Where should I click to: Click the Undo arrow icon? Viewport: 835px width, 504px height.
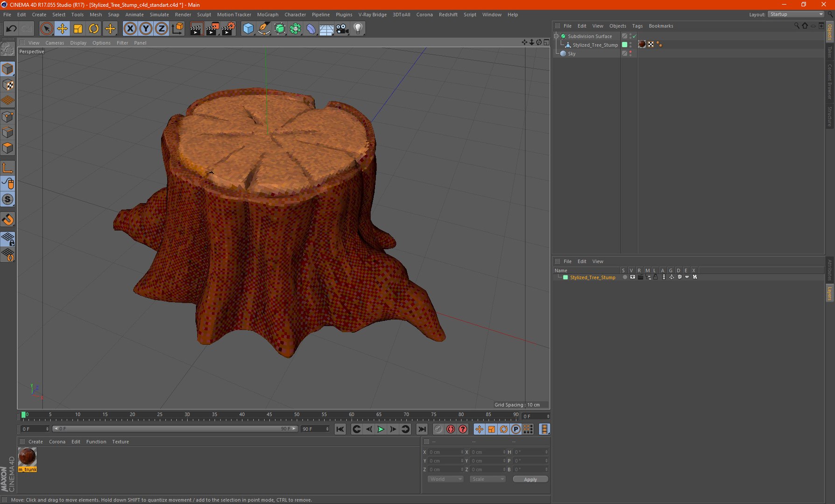pyautogui.click(x=11, y=28)
